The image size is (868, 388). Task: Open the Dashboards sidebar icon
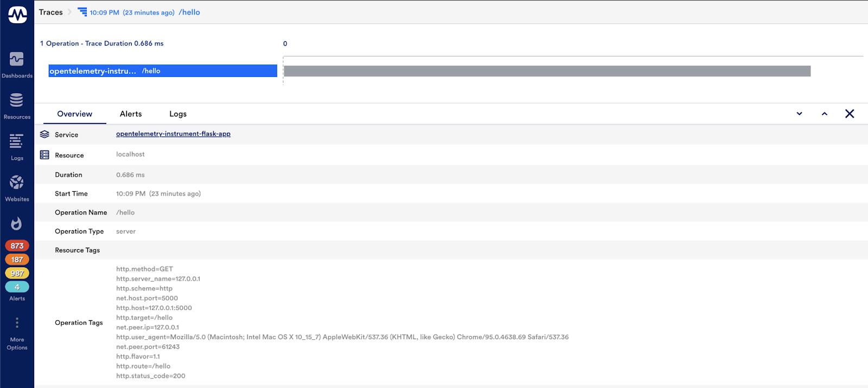17,59
